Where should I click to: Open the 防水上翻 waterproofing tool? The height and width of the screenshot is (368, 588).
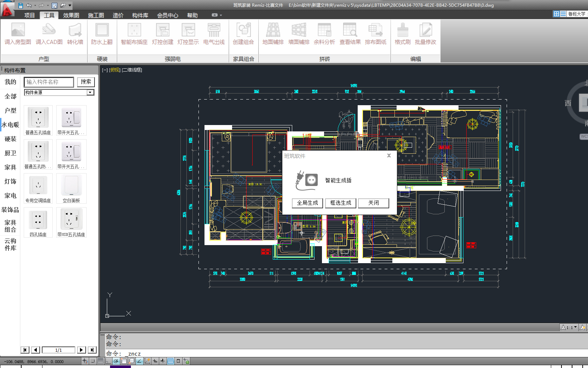[x=102, y=34]
